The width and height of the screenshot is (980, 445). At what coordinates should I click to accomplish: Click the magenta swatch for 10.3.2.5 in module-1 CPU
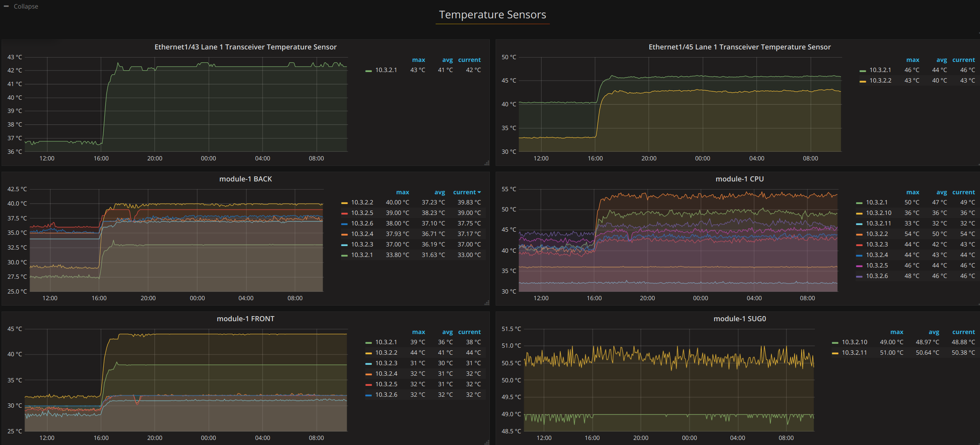point(859,266)
